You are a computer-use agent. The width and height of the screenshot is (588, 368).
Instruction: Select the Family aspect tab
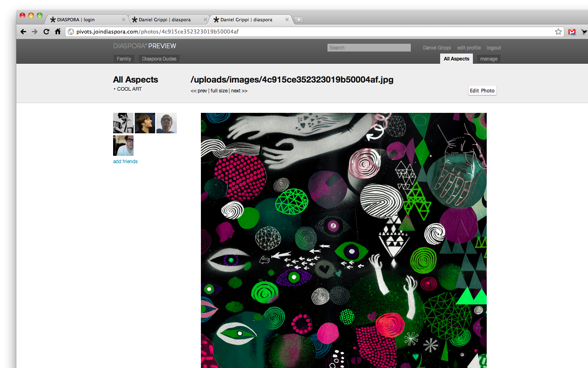[124, 59]
